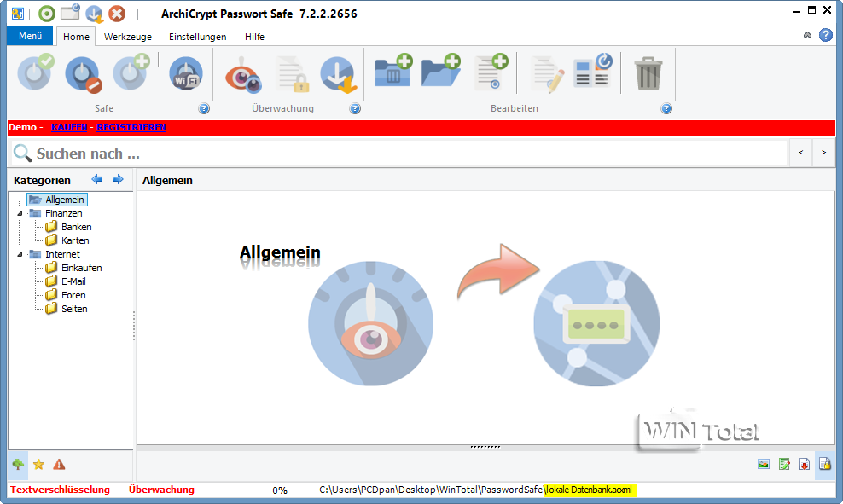Click the new safe icon with plus
This screenshot has width=843, height=504.
pyautogui.click(x=131, y=72)
